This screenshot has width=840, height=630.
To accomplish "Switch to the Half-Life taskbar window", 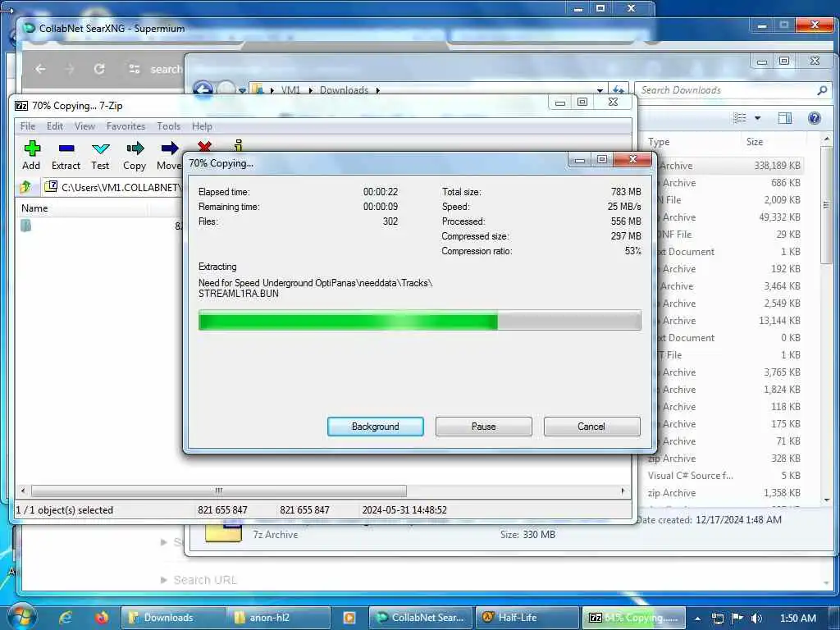I will point(527,618).
